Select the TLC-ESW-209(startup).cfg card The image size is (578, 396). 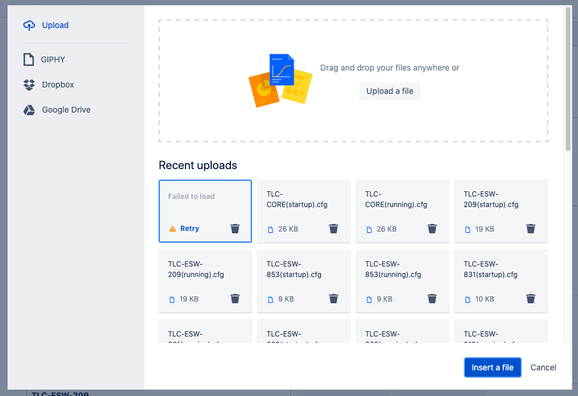501,211
